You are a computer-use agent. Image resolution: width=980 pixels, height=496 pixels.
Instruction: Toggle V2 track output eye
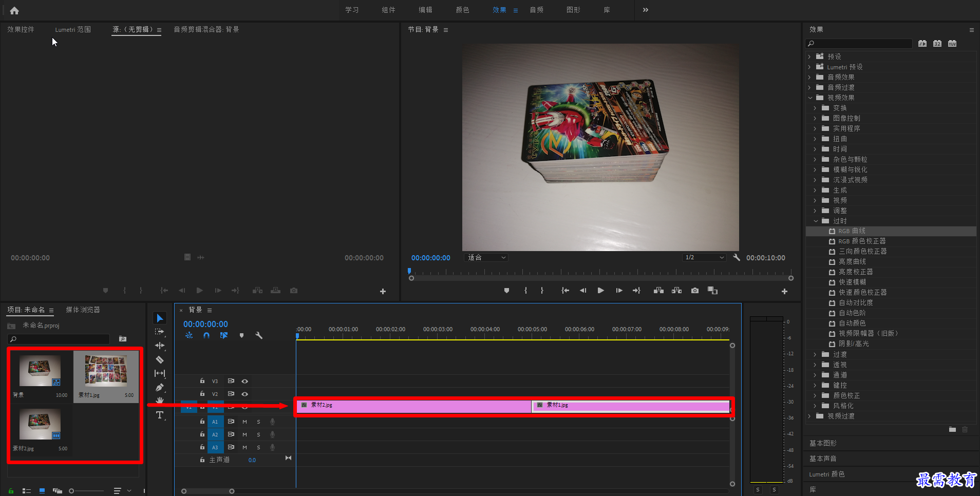click(245, 394)
